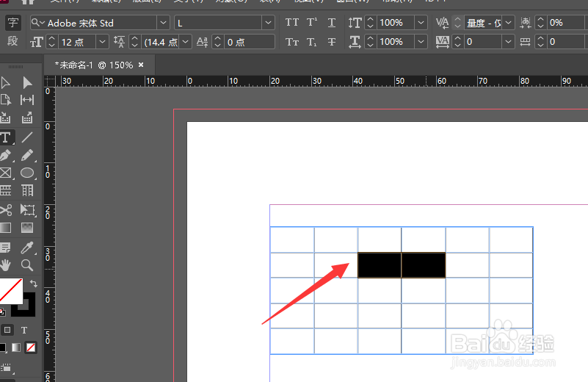Click the horizontal scale stepper arrows

coord(370,42)
